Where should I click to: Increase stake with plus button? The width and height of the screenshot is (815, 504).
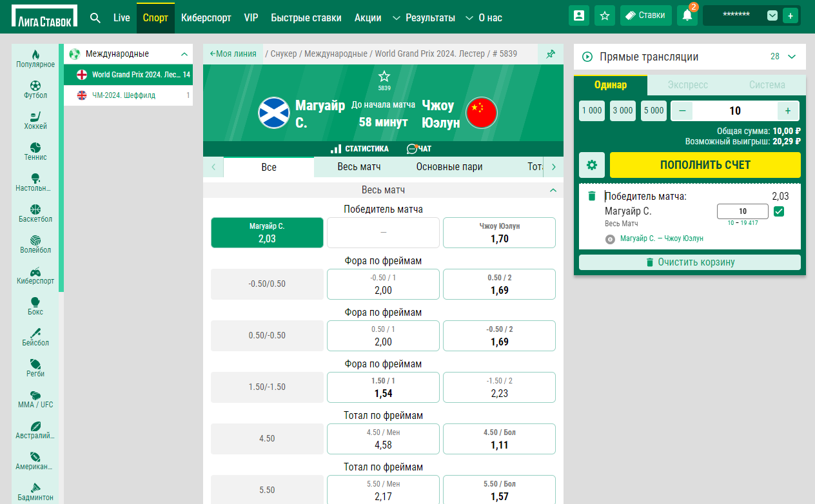coord(788,111)
